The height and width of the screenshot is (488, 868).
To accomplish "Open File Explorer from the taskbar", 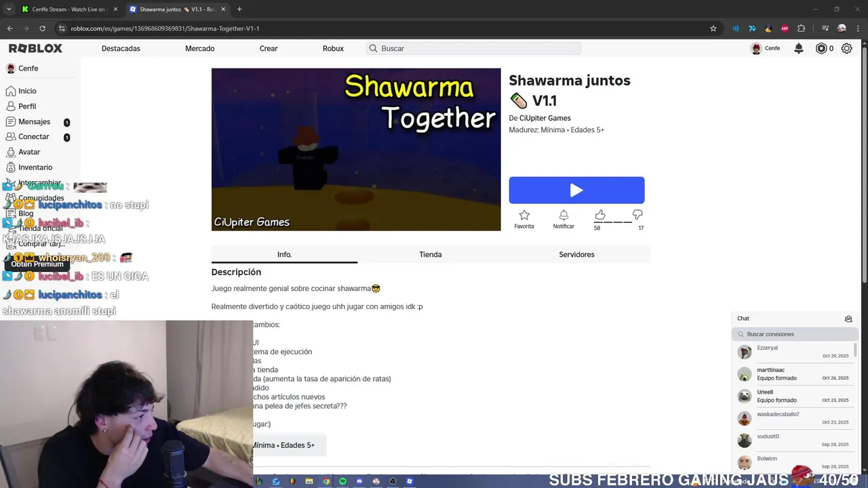I will tap(309, 481).
